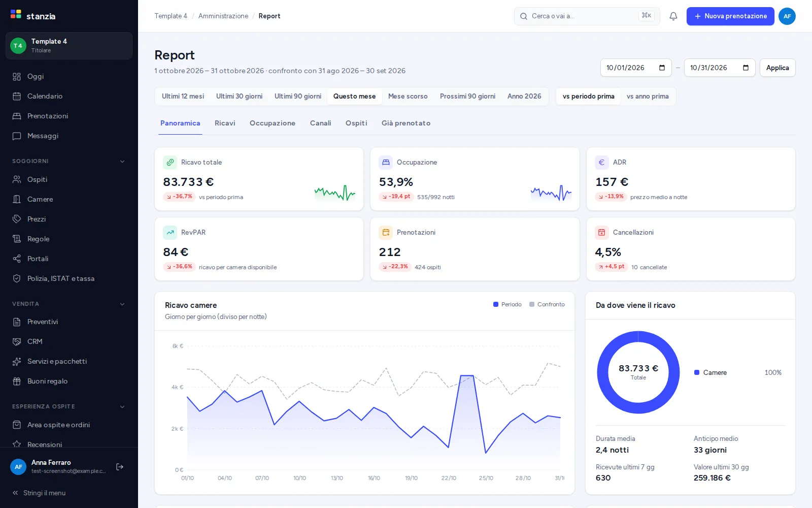
Task: Open the start date calendar picker
Action: 662,68
